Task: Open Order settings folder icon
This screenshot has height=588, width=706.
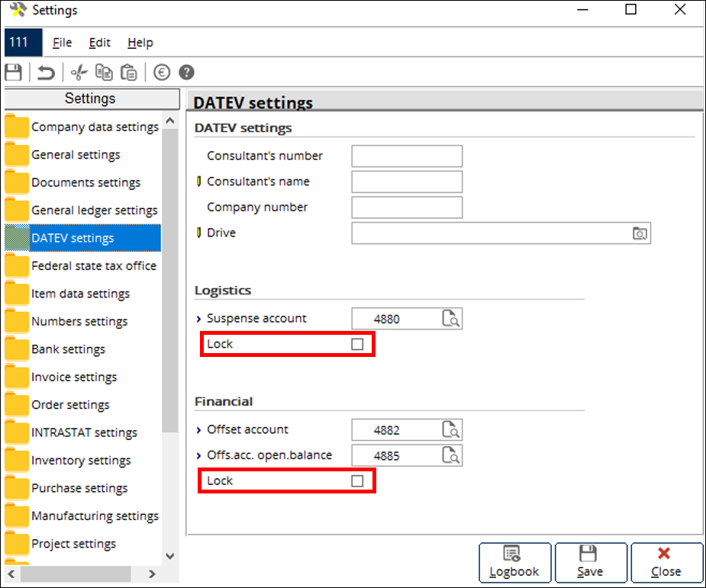Action: pyautogui.click(x=17, y=404)
